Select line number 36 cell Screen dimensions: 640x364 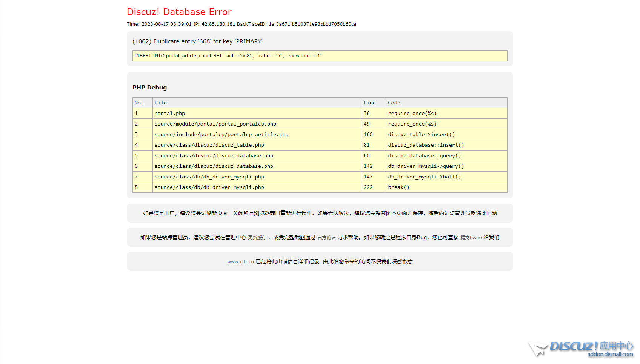(374, 114)
